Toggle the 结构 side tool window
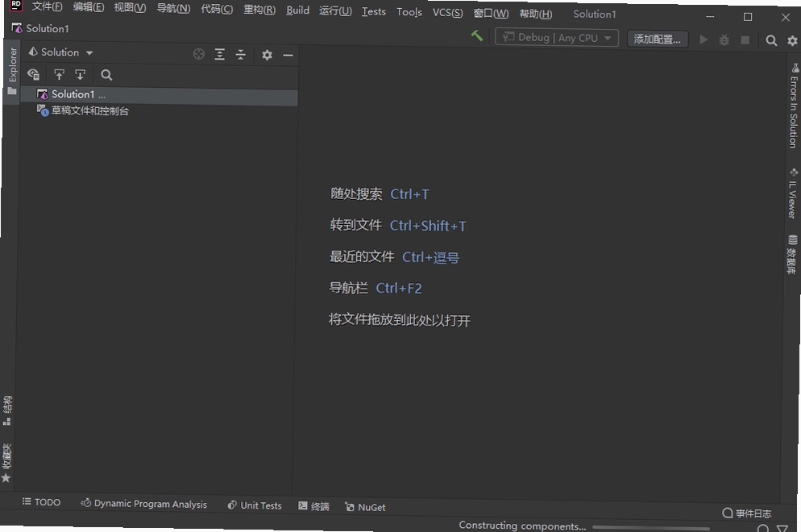Viewport: 801px width, 532px height. pyautogui.click(x=7, y=410)
